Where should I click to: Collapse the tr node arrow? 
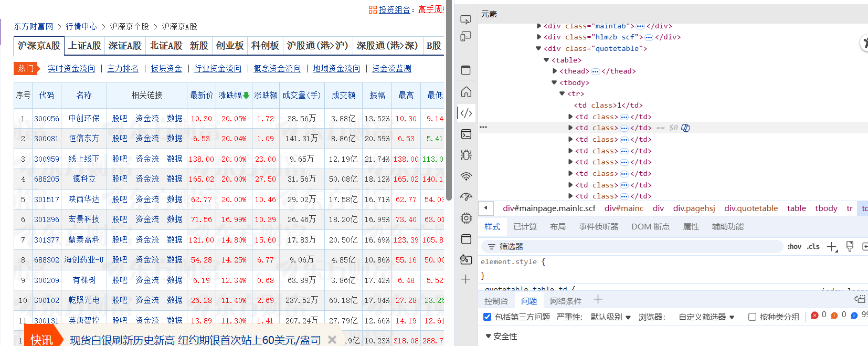(x=562, y=94)
